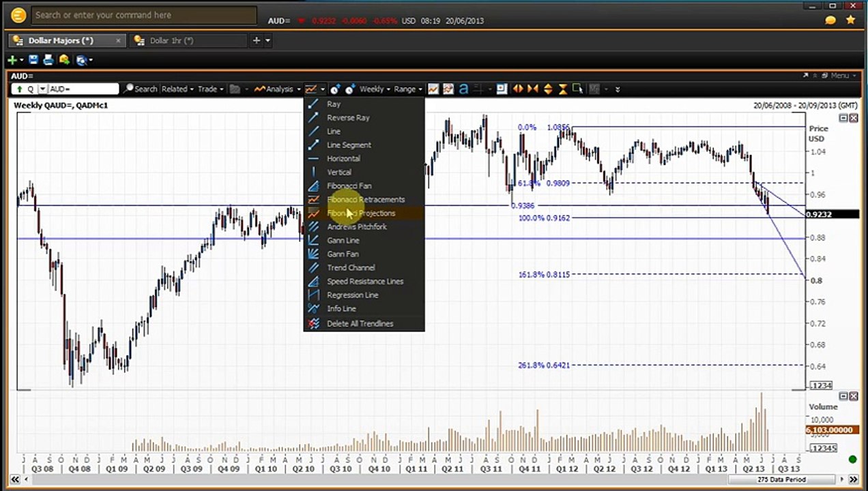The width and height of the screenshot is (868, 491).
Task: Open the Related dropdown
Action: pyautogui.click(x=177, y=89)
